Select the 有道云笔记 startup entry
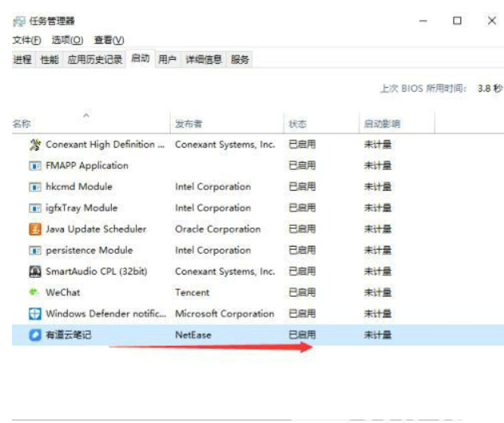Screen dimensions: 504x423 (69, 335)
